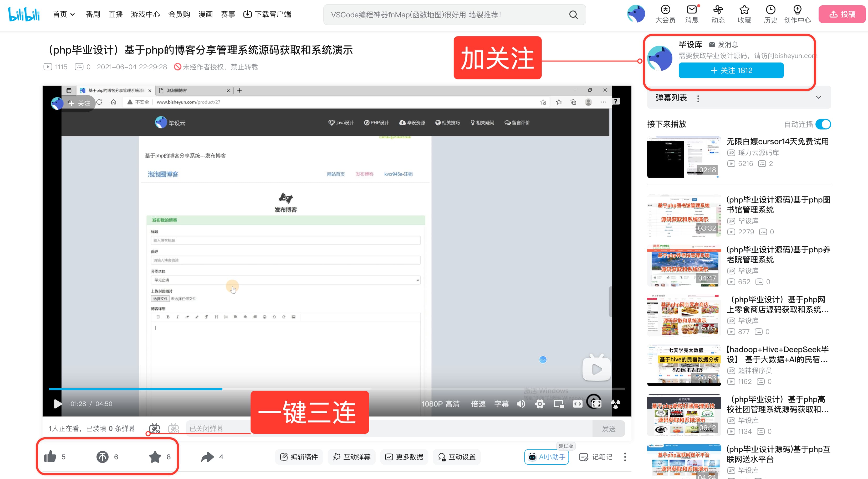Open 1080P 高清 quality selector
The width and height of the screenshot is (868, 479).
pyautogui.click(x=440, y=404)
